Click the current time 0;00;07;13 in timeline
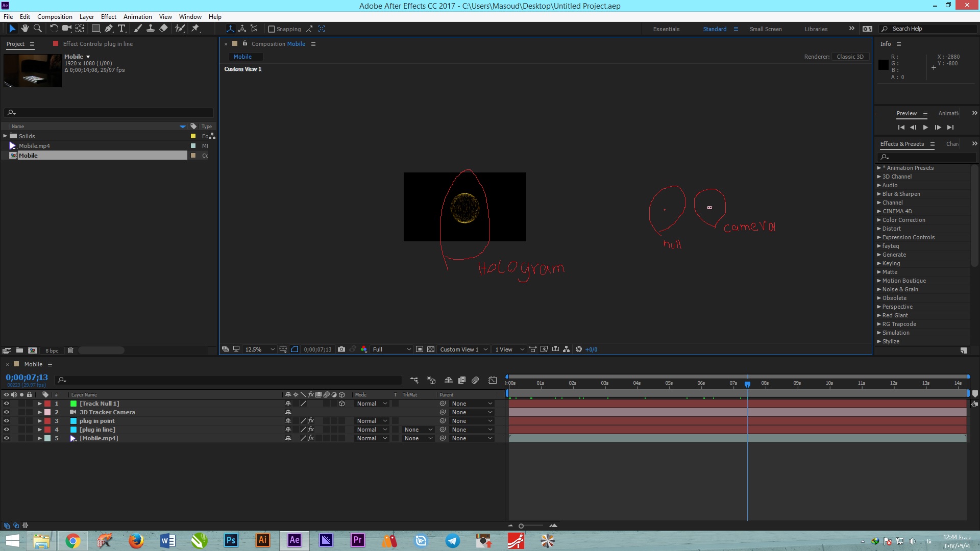 click(x=27, y=378)
